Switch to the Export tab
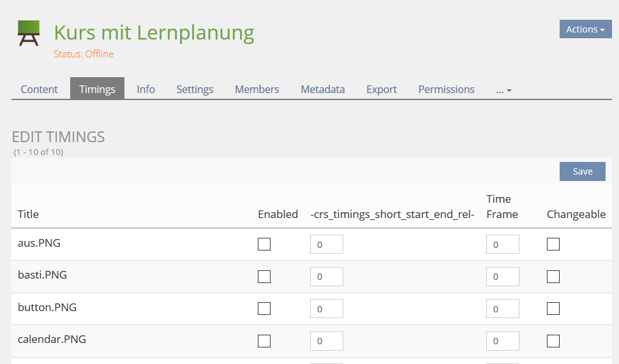 click(382, 89)
